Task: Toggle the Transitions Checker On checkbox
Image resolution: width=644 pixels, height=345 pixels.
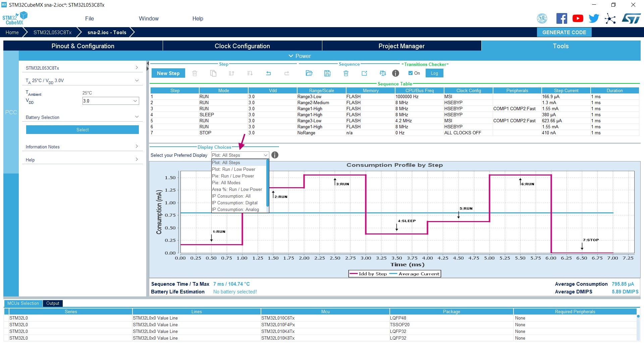Action: point(411,73)
